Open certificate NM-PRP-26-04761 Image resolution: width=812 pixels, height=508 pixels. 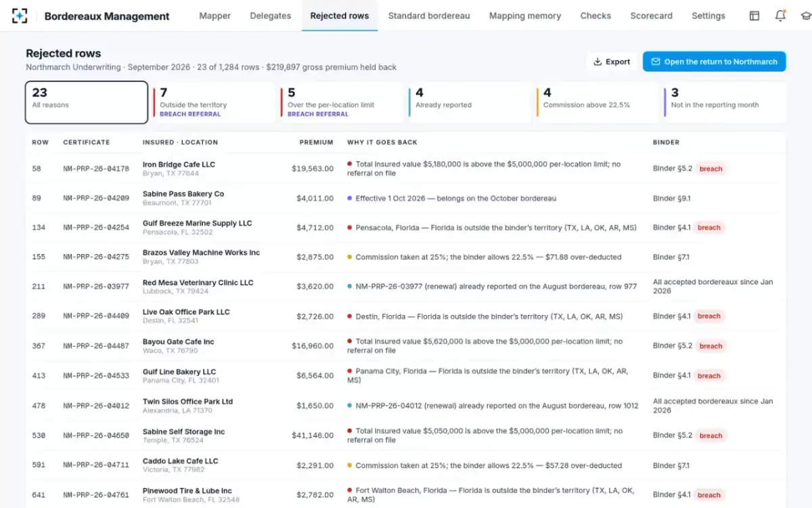(96, 495)
